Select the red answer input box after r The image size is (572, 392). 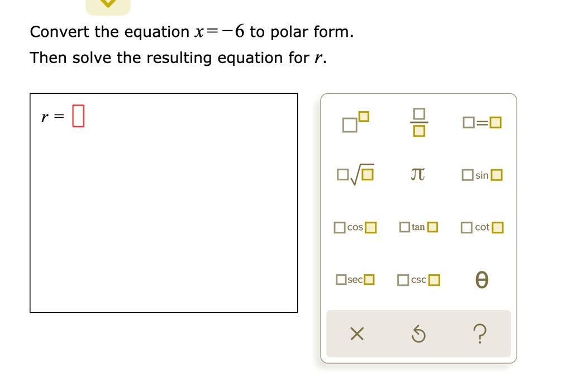(x=78, y=116)
